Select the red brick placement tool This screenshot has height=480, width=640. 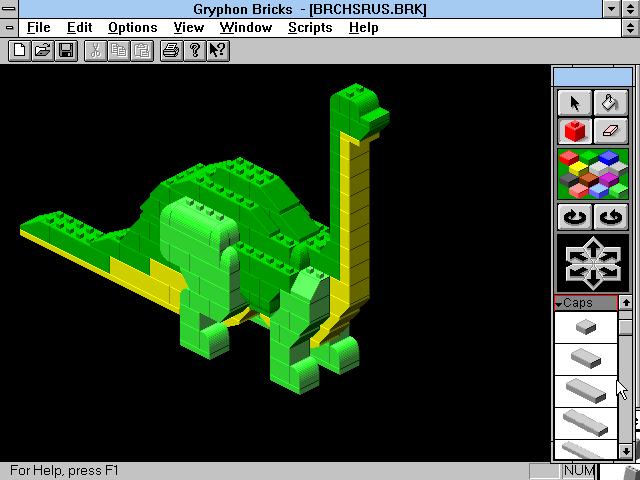pyautogui.click(x=575, y=131)
